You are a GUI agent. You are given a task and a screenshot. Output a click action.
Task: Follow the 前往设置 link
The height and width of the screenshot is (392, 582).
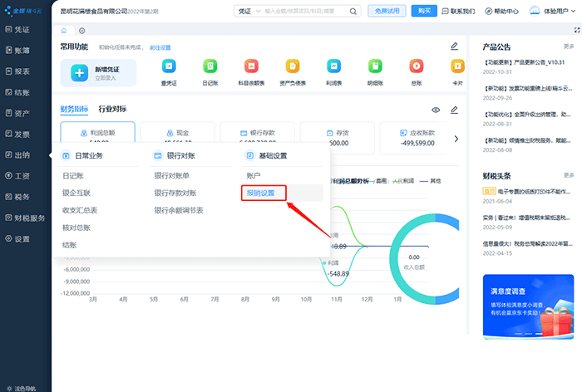[x=160, y=47]
